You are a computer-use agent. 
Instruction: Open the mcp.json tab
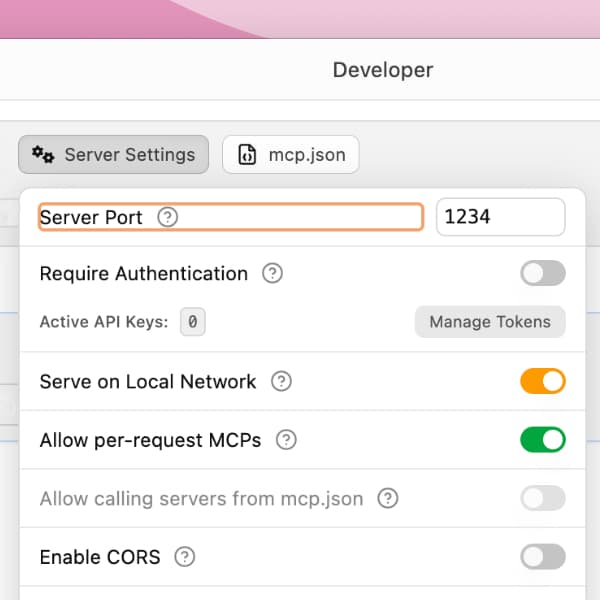pyautogui.click(x=291, y=155)
